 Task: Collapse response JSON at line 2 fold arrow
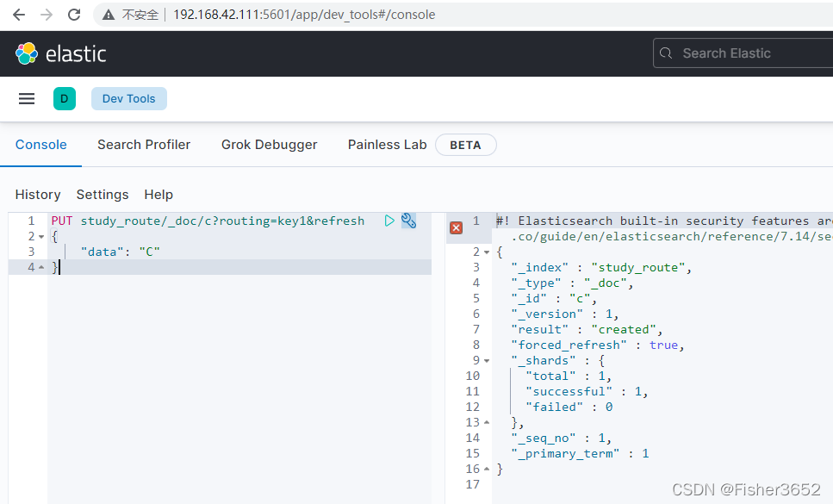pos(487,252)
